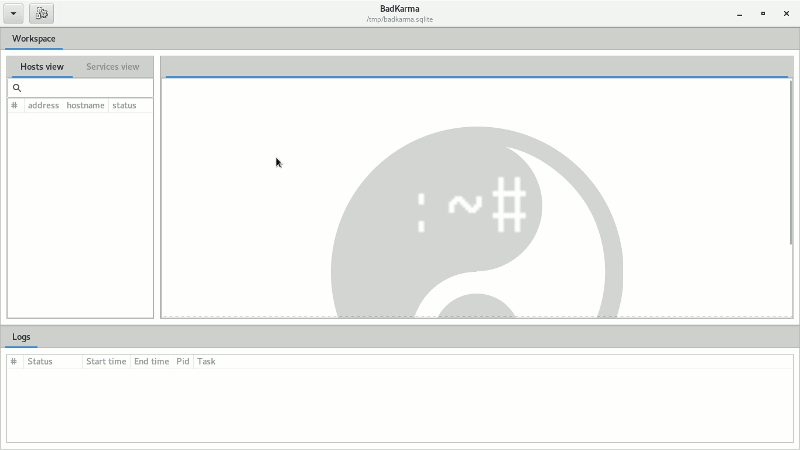Open the header bar dropdown arrow menu
The image size is (800, 450).
(13, 14)
